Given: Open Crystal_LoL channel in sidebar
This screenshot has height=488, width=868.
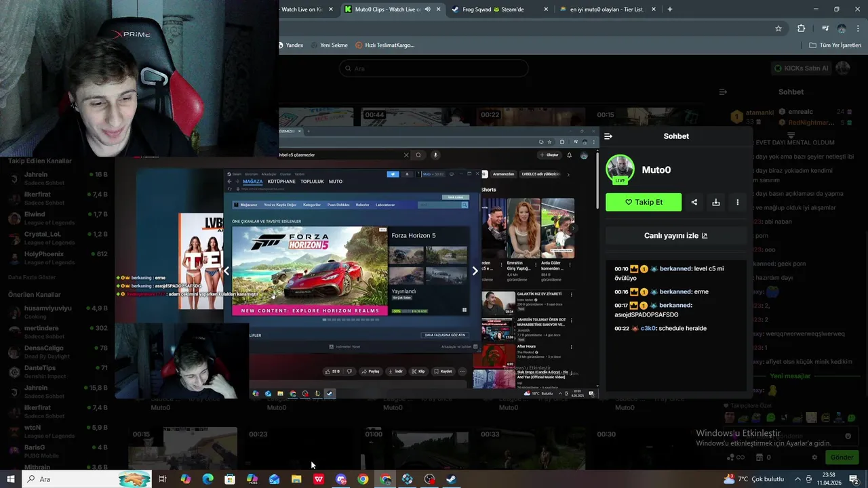Looking at the screenshot, I should tap(58, 238).
